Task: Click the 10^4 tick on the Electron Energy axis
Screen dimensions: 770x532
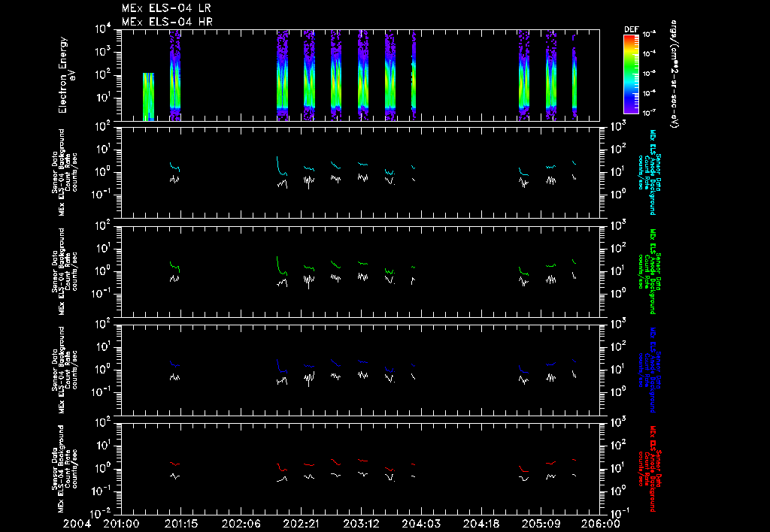Action: 103,29
